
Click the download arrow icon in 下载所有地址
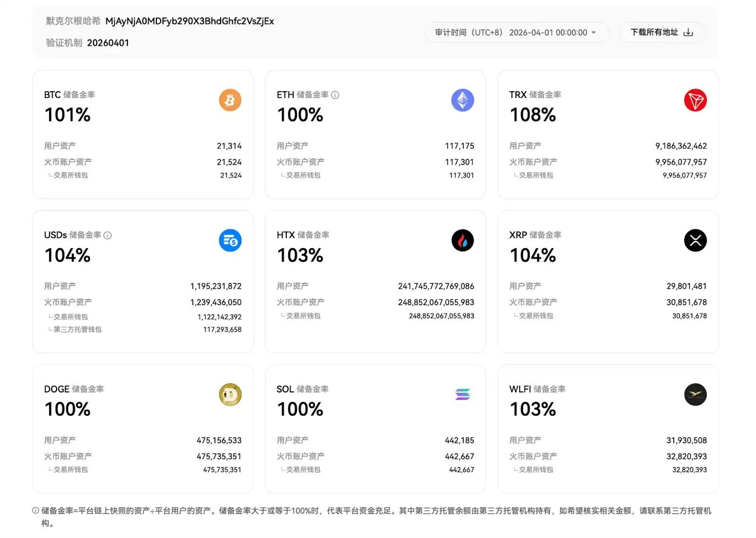[x=688, y=33]
